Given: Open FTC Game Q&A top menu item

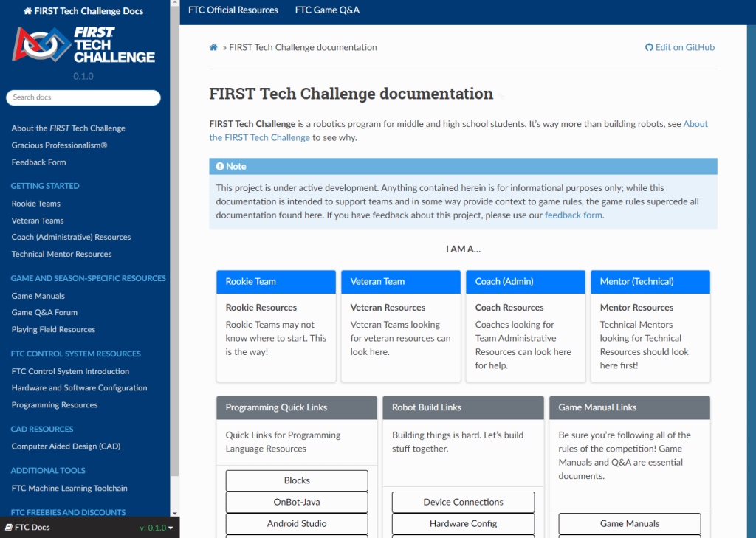Looking at the screenshot, I should (x=326, y=10).
